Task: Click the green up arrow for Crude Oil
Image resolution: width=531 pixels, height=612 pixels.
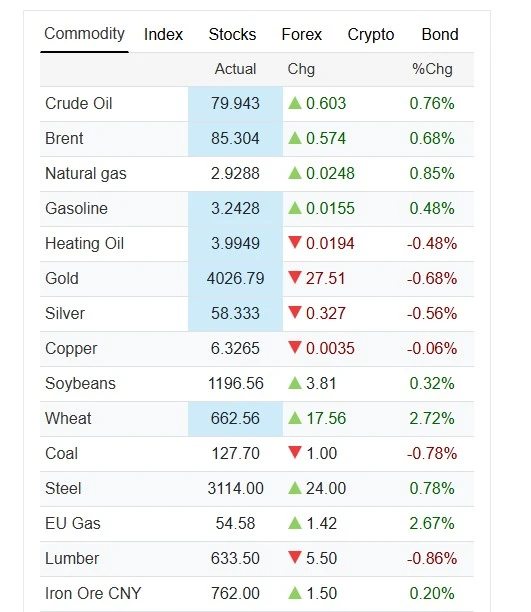Action: click(295, 103)
